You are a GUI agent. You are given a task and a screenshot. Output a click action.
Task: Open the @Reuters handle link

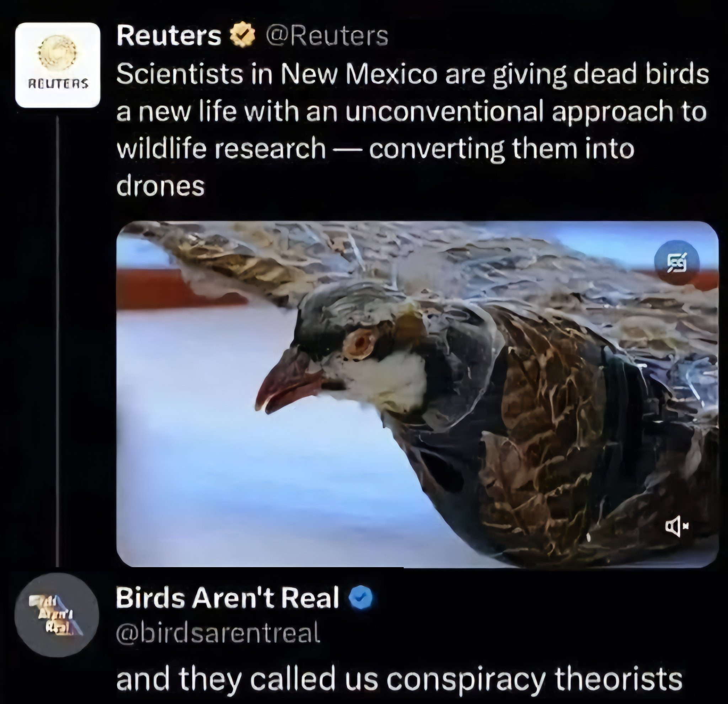[x=326, y=36]
